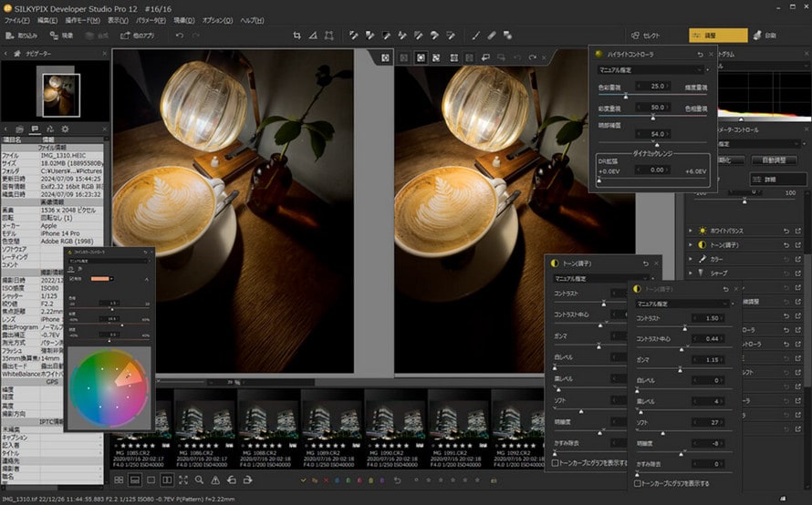Image resolution: width=812 pixels, height=505 pixels.
Task: Expand the ホワイトバランス section
Action: click(x=691, y=231)
